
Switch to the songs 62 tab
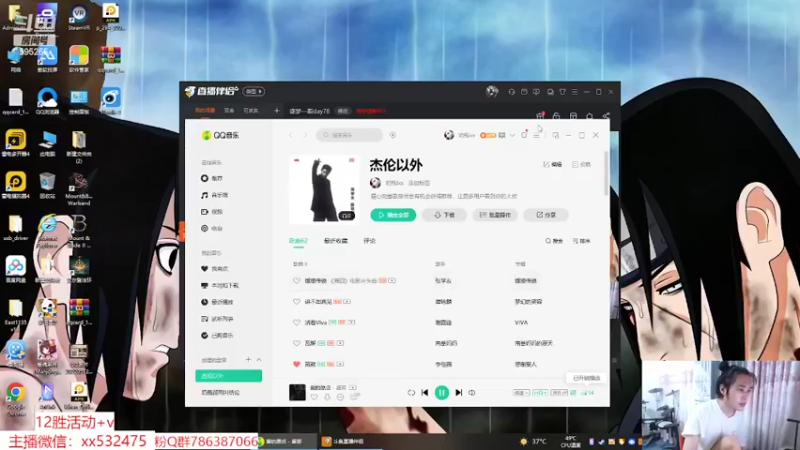[x=298, y=241]
